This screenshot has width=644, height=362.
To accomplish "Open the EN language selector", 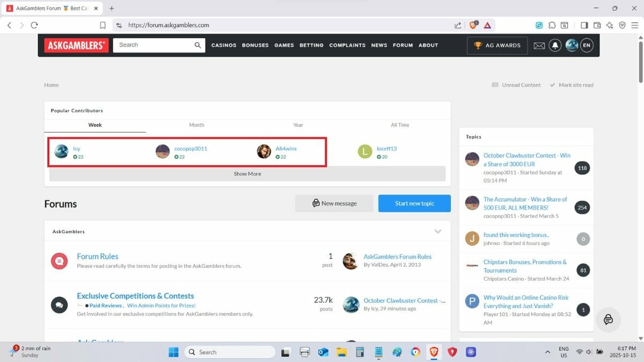I will click(x=587, y=46).
